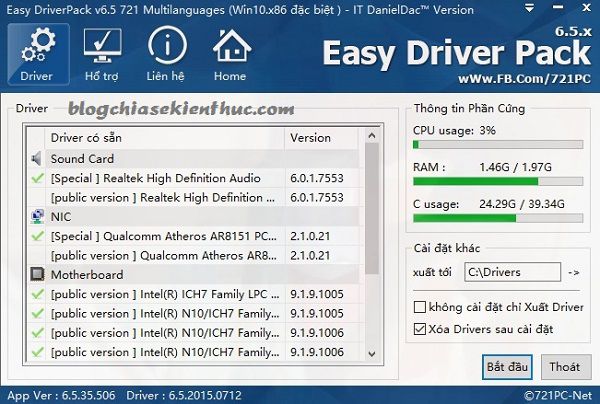The height and width of the screenshot is (404, 600).
Task: Click the RAM usage progress bar
Action: click(x=498, y=181)
